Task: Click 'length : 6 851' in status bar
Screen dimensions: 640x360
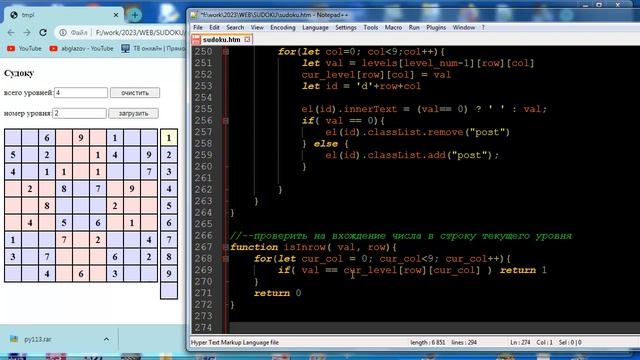Action: pos(427,342)
